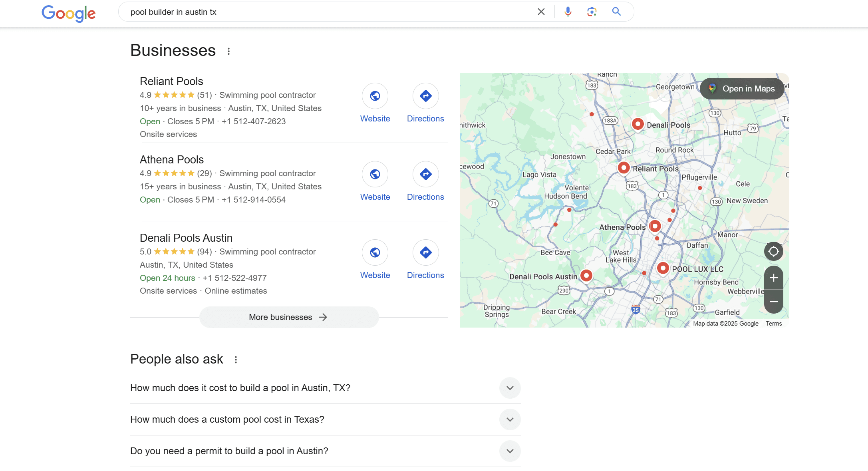Center map on my location
Viewport: 868px width, 471px height.
(774, 251)
